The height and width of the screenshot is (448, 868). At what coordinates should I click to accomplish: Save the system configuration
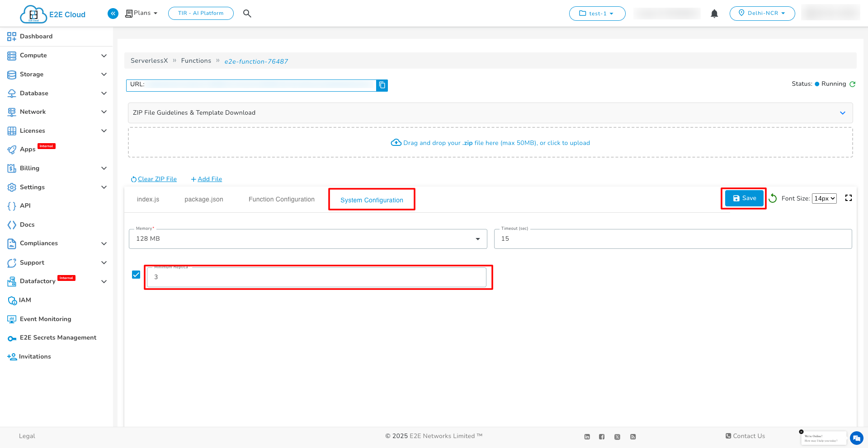click(x=743, y=198)
